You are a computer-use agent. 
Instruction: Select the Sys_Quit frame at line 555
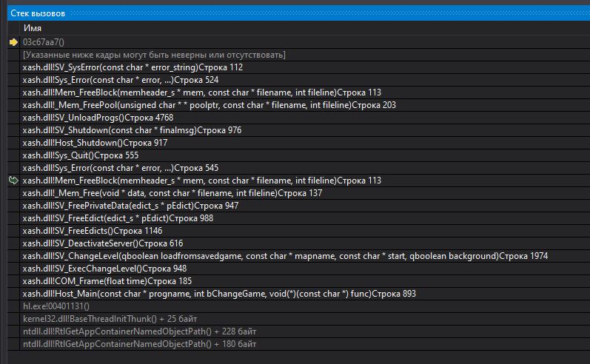[x=81, y=155]
